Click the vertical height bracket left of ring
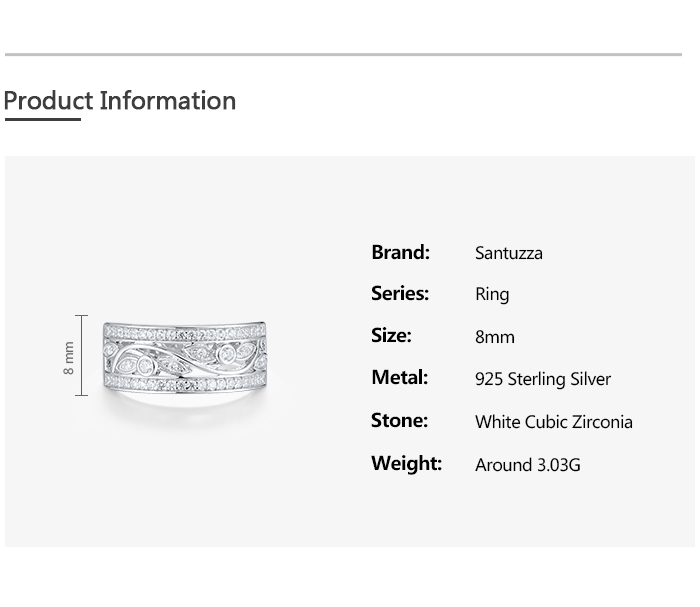700x607 pixels. [x=82, y=356]
